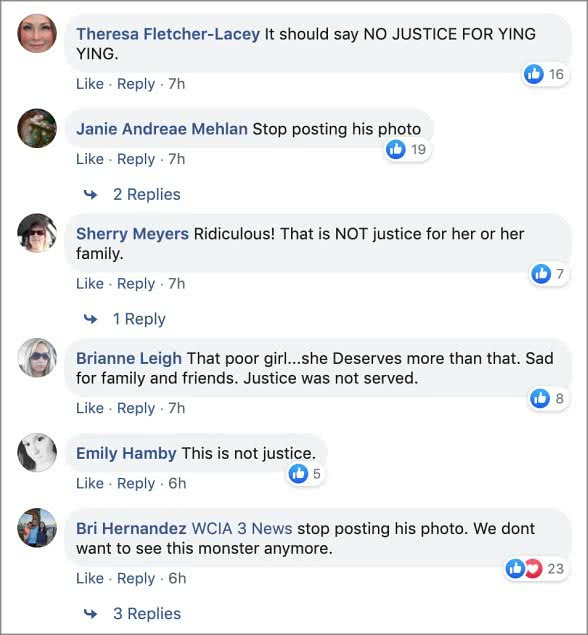The image size is (588, 635).
Task: Open Brianne Leigh's profile name link
Action: click(x=129, y=358)
